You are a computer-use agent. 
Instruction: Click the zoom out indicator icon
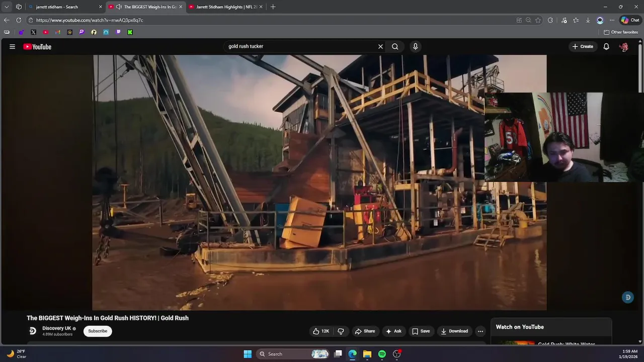click(528, 20)
